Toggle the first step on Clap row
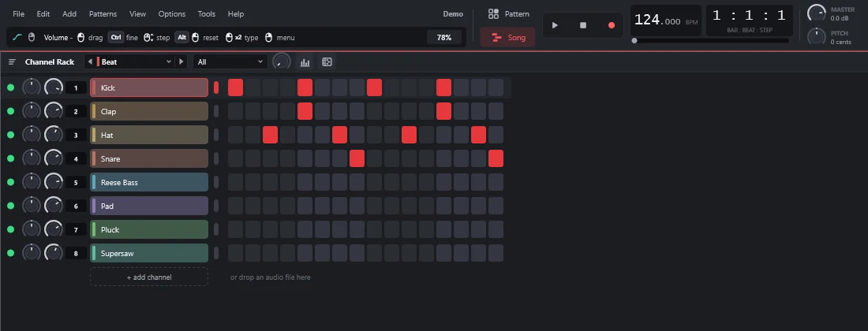 pyautogui.click(x=235, y=111)
